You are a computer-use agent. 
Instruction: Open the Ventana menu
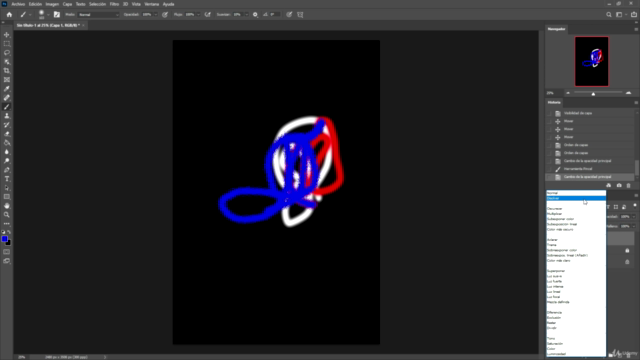tap(151, 4)
